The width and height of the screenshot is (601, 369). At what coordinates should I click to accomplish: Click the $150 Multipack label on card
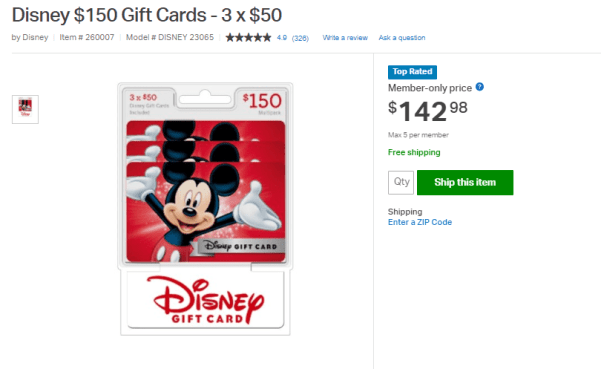coord(262,103)
